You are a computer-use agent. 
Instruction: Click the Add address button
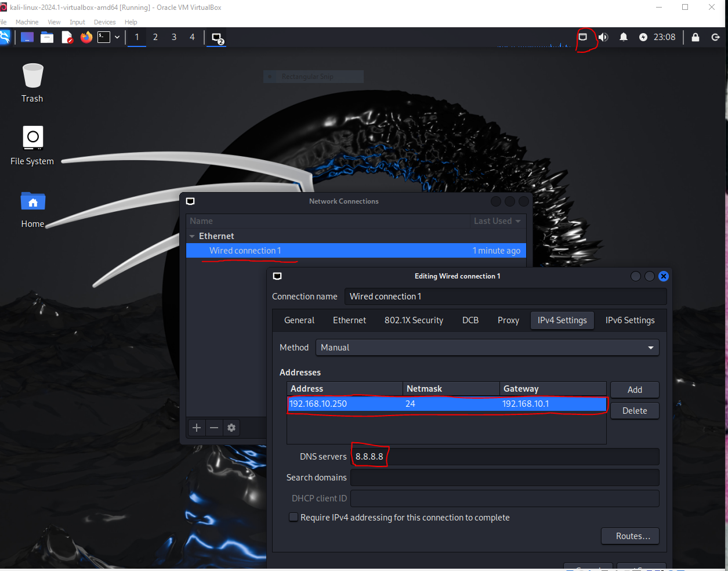[635, 390]
